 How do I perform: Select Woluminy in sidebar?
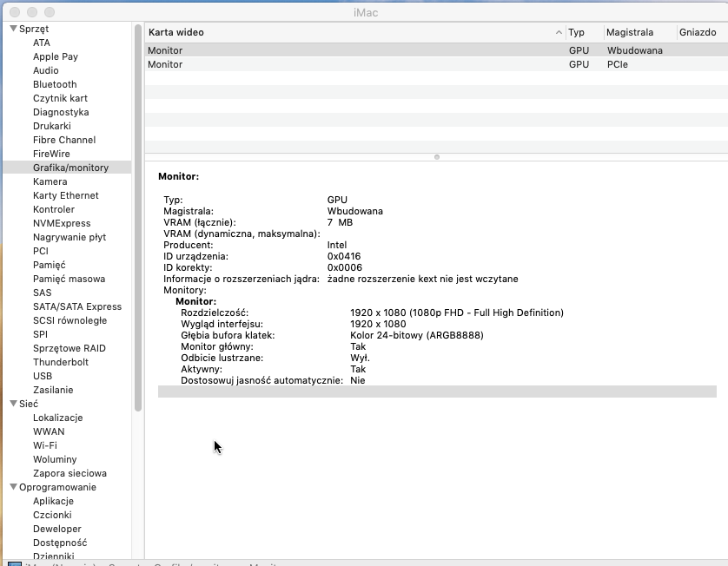[x=55, y=460]
